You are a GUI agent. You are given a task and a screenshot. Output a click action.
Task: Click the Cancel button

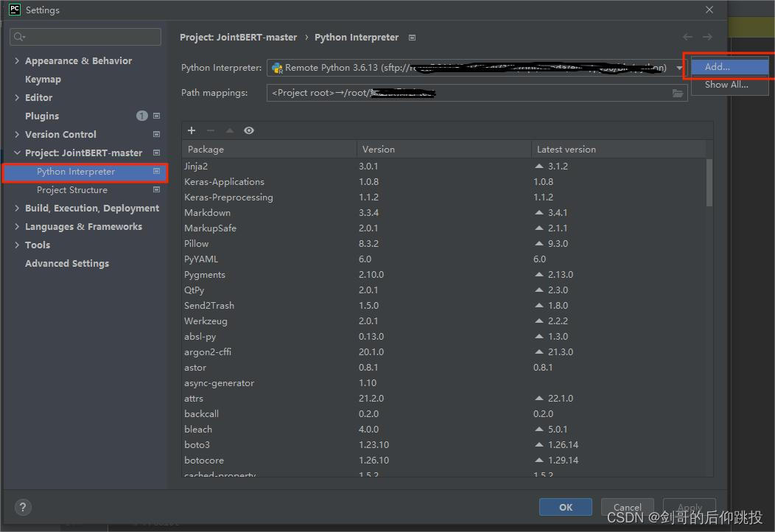627,507
